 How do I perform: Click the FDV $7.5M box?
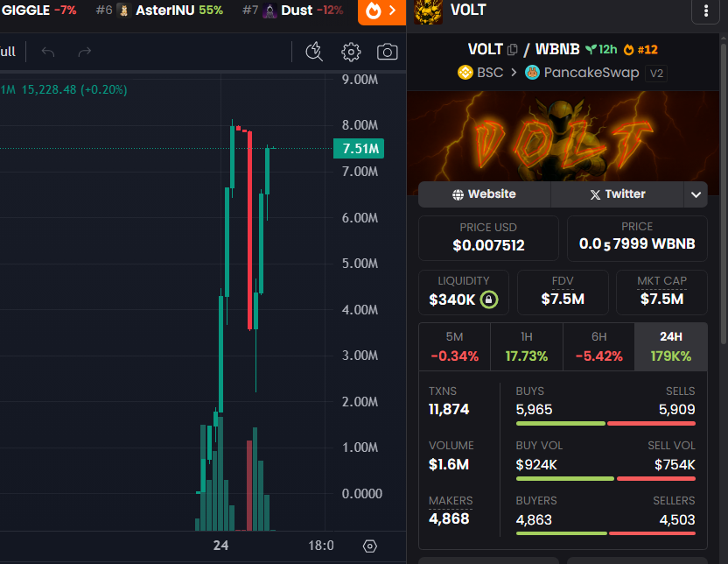563,293
